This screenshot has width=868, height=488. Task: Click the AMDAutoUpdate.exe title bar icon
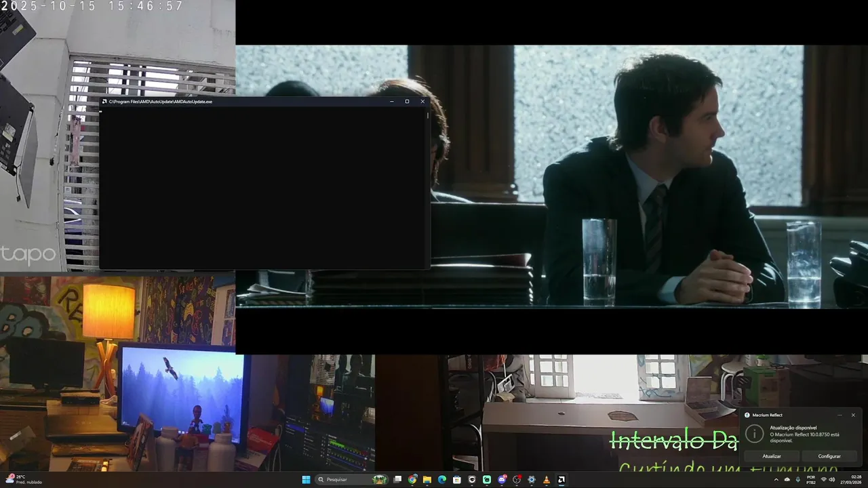coord(104,102)
